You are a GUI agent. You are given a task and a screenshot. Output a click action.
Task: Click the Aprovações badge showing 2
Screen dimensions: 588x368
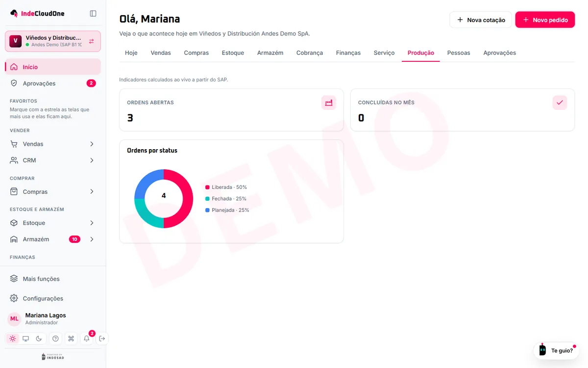(x=91, y=83)
